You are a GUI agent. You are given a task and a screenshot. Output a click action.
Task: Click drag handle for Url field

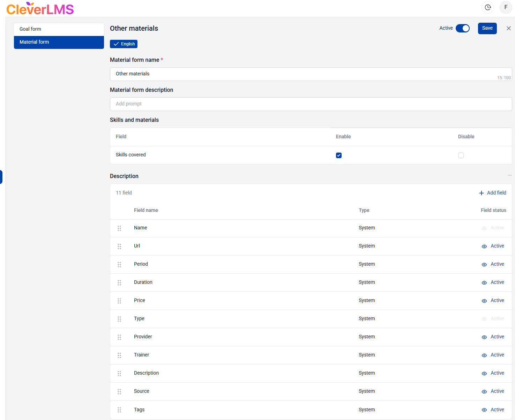click(x=119, y=246)
